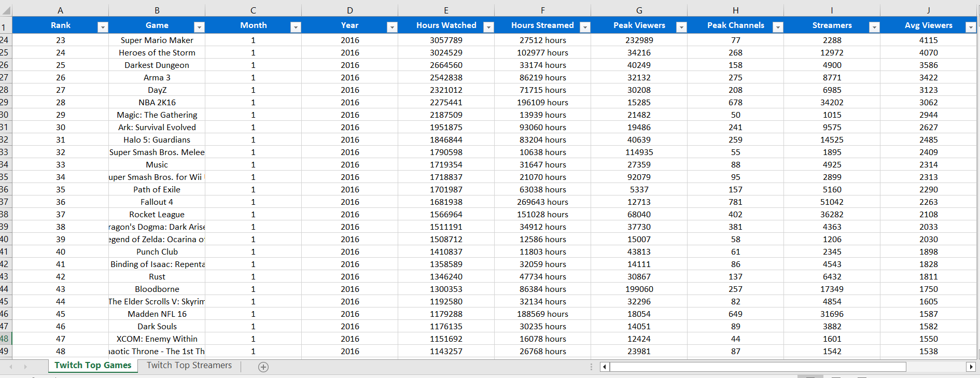Click the Heroes of the Storm cell
The image size is (980, 378).
tap(157, 52)
